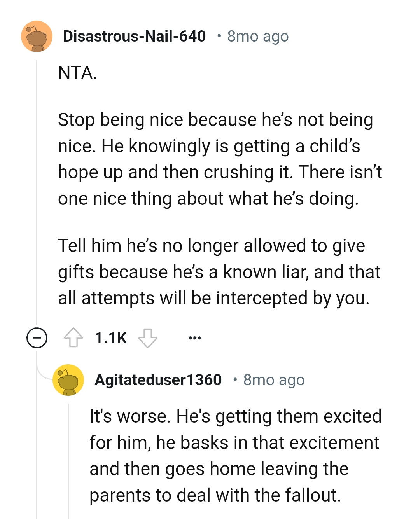Click the dot separator after Agitateduser1360
The width and height of the screenshot is (420, 519).
click(235, 380)
